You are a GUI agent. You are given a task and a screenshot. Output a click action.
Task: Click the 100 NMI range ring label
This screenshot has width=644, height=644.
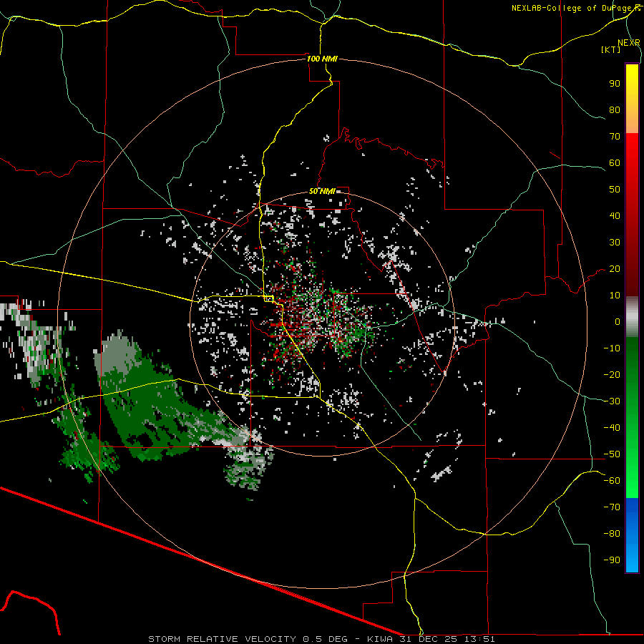tap(322, 59)
